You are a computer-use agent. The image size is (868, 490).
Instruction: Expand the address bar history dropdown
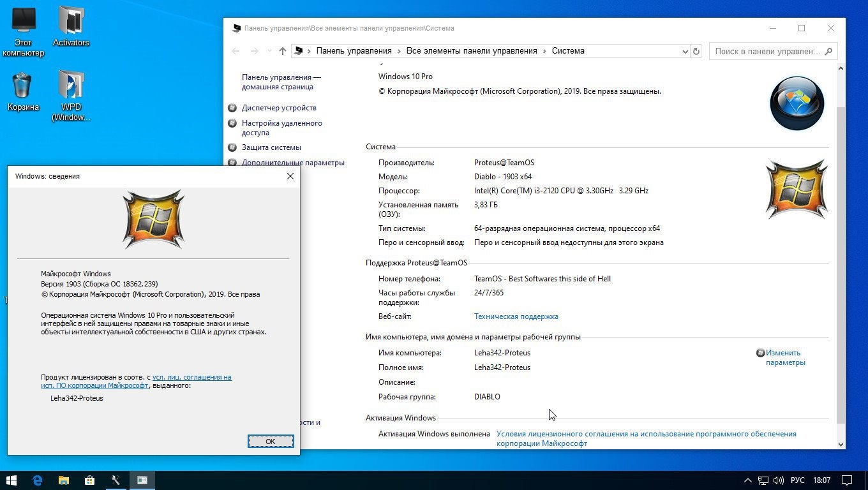coord(685,51)
